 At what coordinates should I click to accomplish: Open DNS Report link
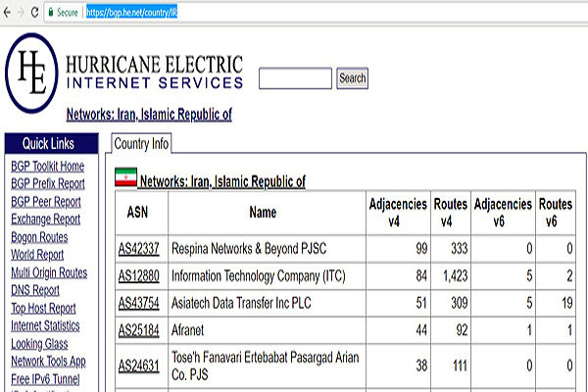[x=35, y=290]
